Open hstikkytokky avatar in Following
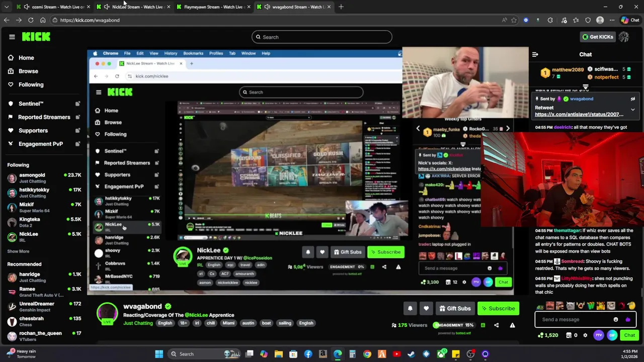644x362 pixels. (x=12, y=193)
